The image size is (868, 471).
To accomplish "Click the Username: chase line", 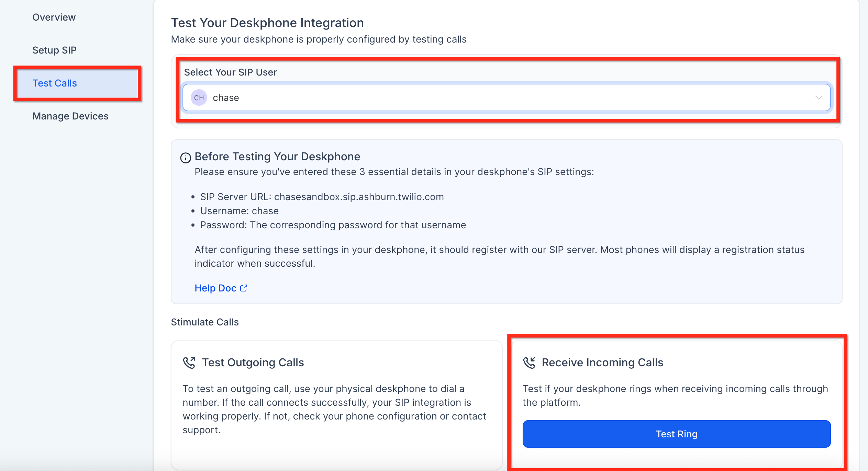I will pos(239,211).
